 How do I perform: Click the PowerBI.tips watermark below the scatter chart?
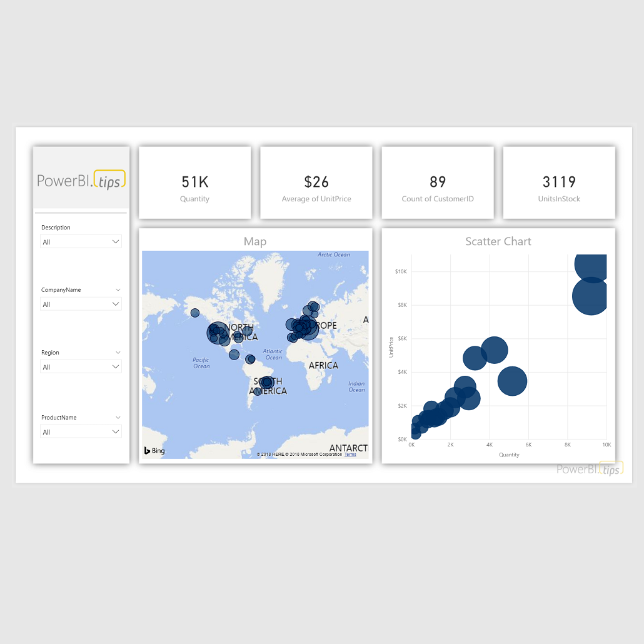tap(590, 469)
